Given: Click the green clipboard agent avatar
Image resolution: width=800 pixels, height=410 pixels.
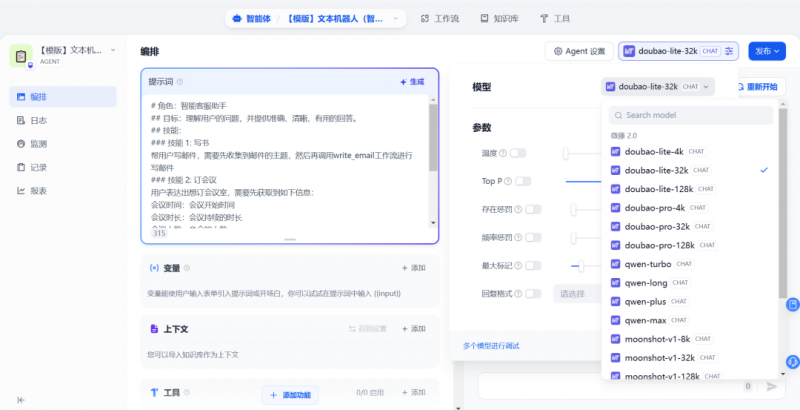Looking at the screenshot, I should point(21,55).
